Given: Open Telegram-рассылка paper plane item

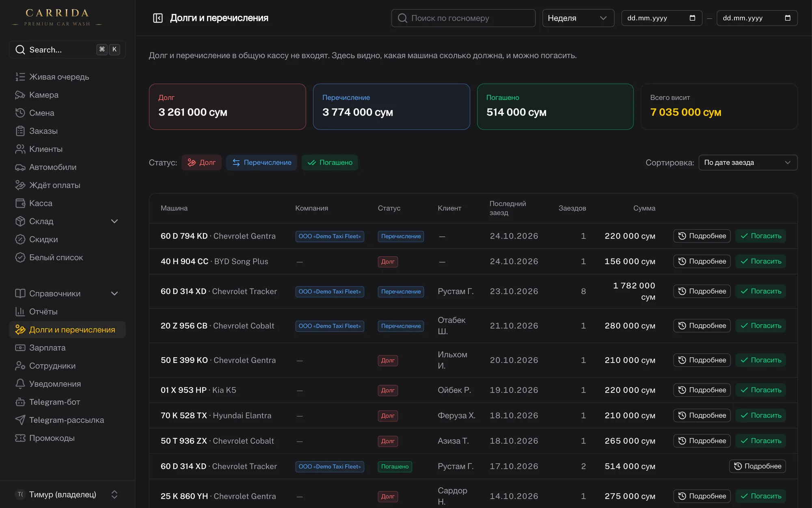Looking at the screenshot, I should click(x=67, y=420).
